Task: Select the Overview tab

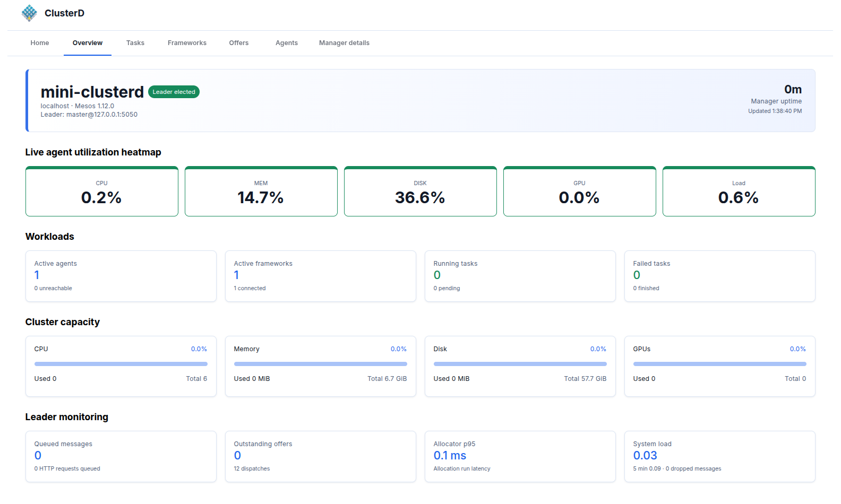Action: tap(88, 43)
